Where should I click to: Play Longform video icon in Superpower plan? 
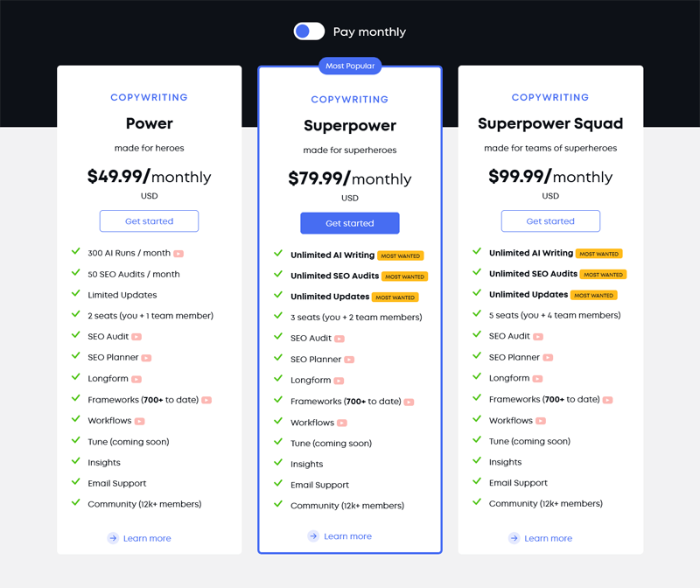tap(339, 381)
